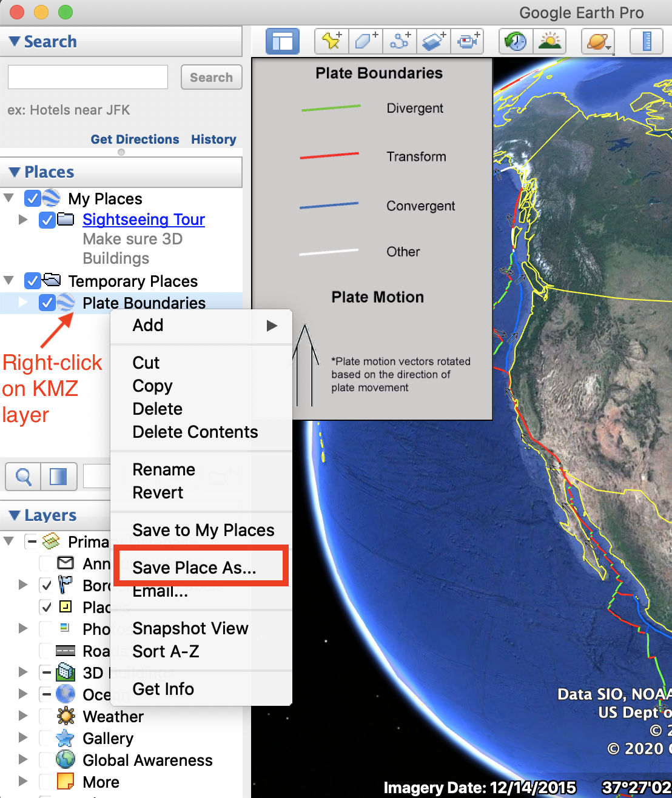Disable the Sightseeing Tour checkbox
The image size is (672, 798).
pos(47,220)
